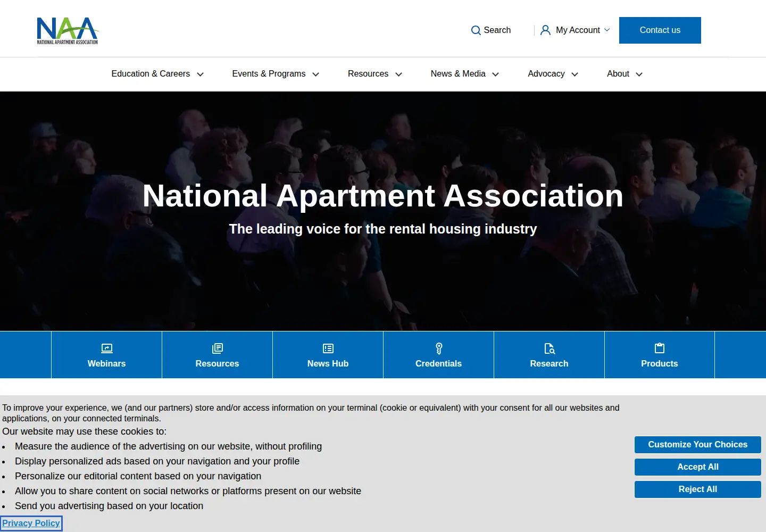
Task: Click the Credentials ribbon icon
Action: [x=439, y=348]
